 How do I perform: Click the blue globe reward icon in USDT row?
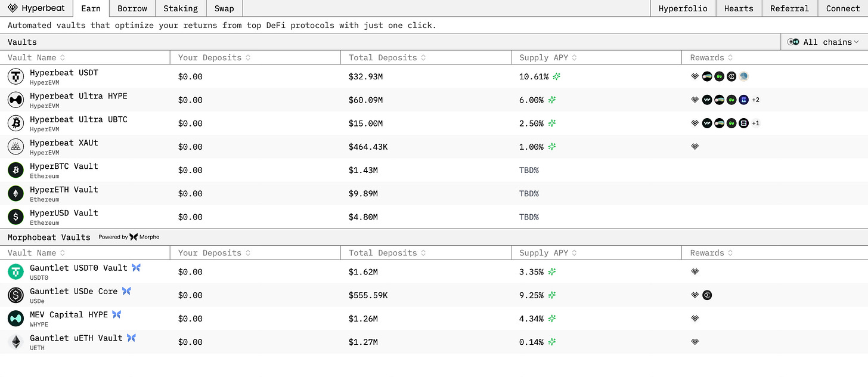pos(743,76)
